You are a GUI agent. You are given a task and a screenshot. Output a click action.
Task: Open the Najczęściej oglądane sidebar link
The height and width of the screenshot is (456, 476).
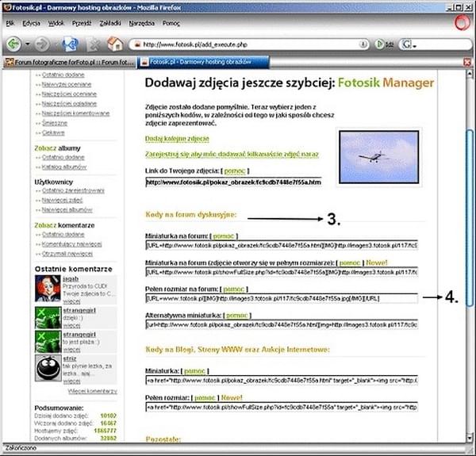(69, 104)
